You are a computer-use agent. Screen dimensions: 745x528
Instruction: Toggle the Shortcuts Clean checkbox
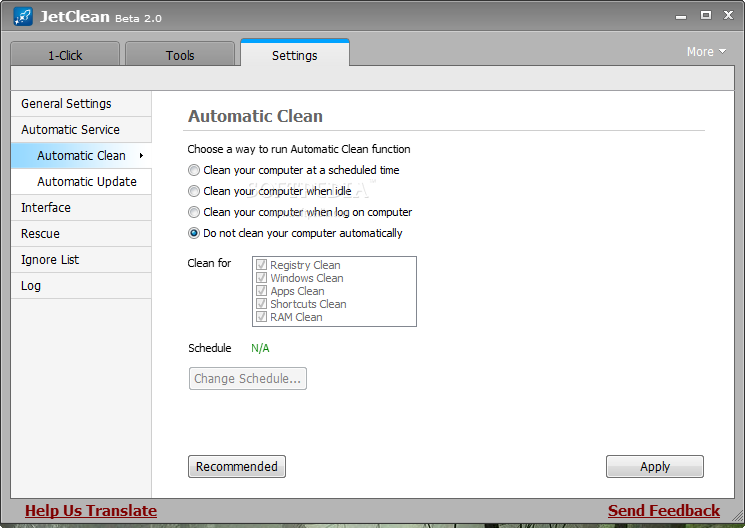[x=261, y=304]
